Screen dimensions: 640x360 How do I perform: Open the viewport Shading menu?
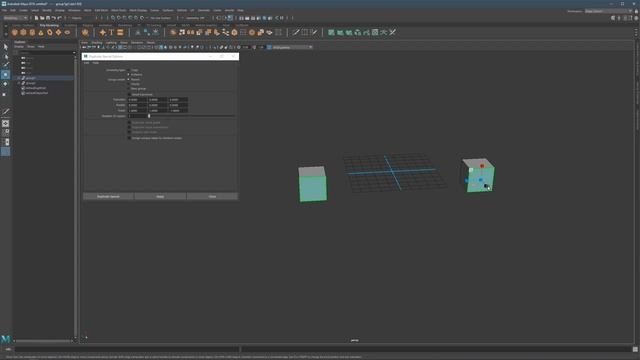(97, 42)
